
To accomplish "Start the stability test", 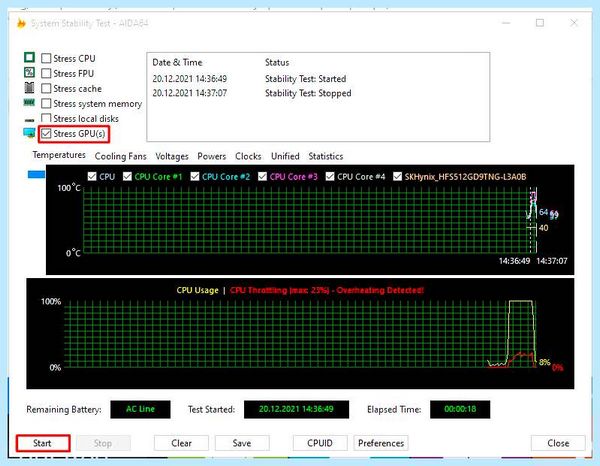I will click(x=43, y=443).
